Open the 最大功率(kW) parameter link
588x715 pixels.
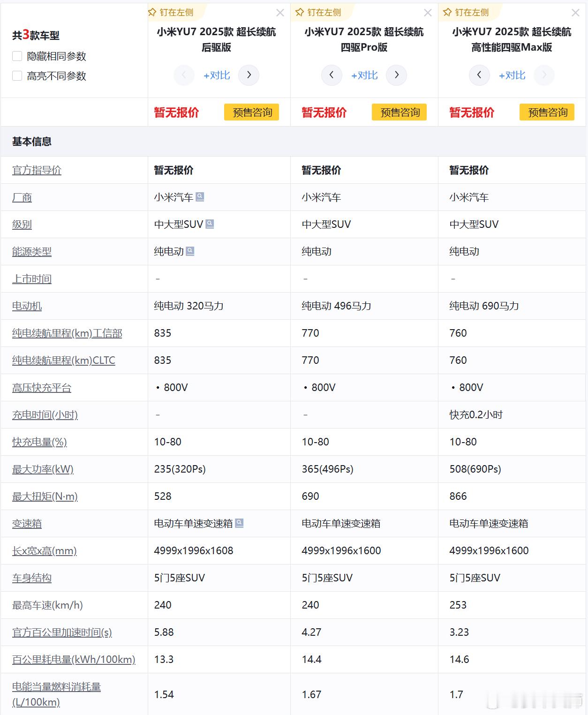(x=43, y=469)
